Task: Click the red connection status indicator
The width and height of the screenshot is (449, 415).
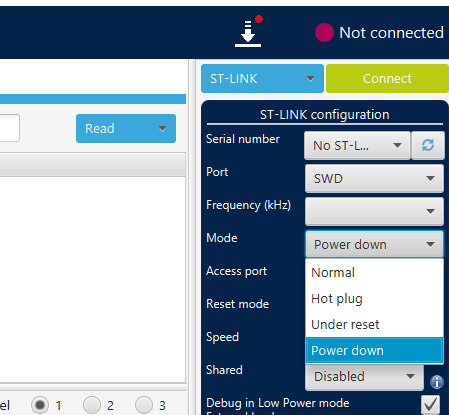Action: point(324,33)
